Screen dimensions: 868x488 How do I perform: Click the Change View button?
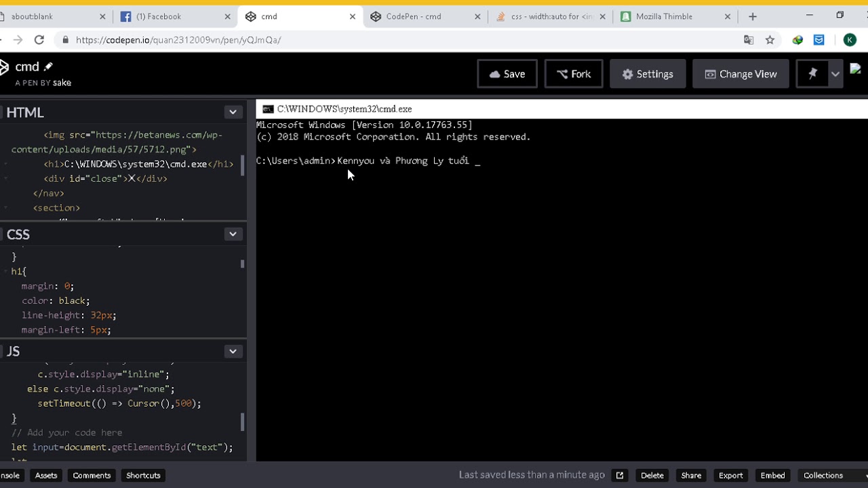[741, 74]
